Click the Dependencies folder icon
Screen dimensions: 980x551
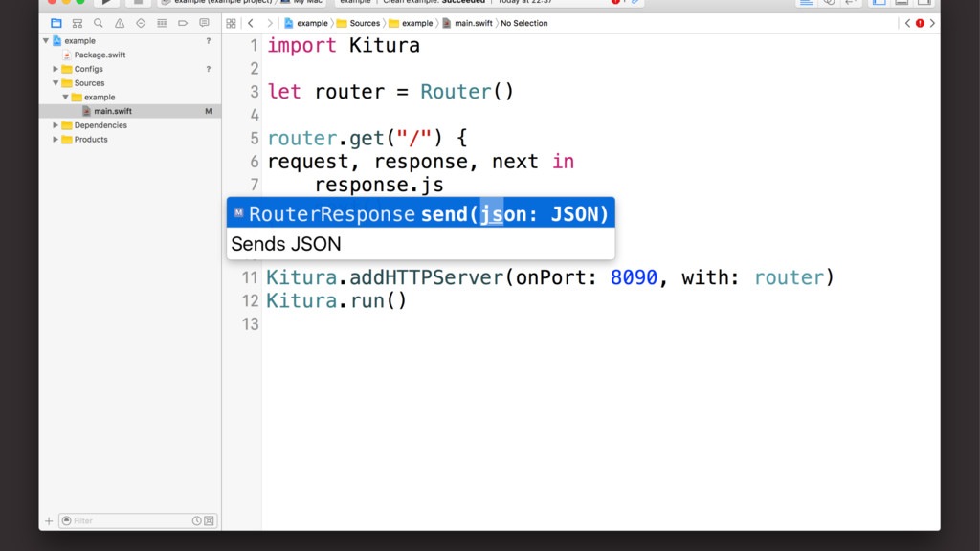[x=67, y=125]
